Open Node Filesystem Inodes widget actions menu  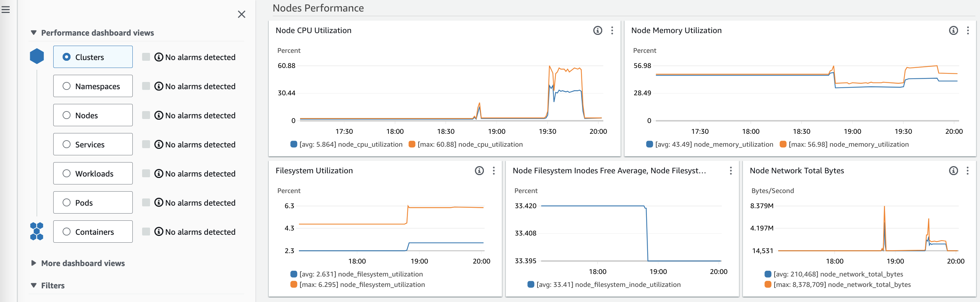(x=730, y=171)
